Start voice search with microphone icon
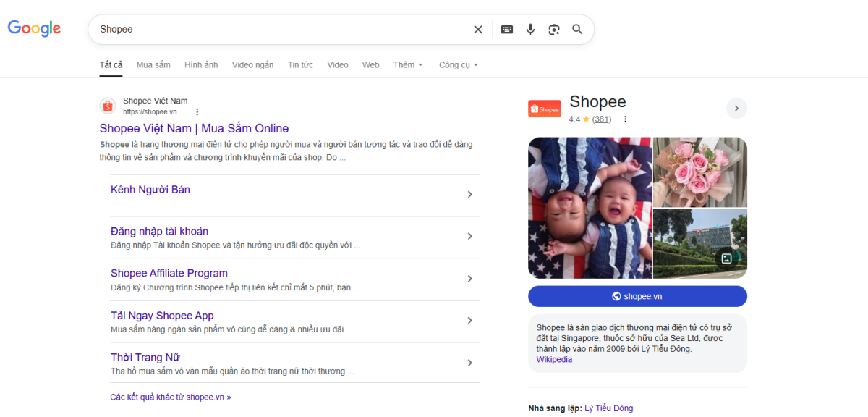 coord(530,30)
